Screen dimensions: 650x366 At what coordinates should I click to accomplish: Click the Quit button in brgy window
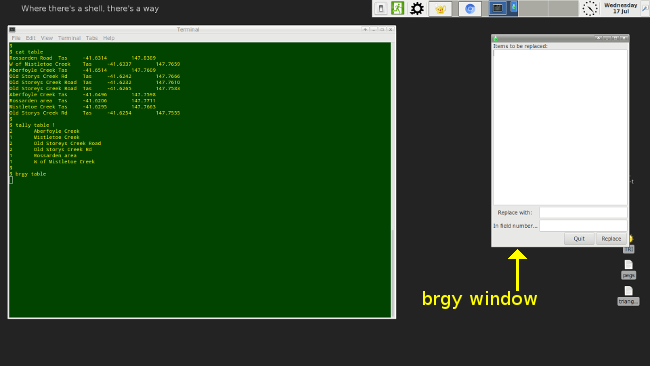pos(579,238)
